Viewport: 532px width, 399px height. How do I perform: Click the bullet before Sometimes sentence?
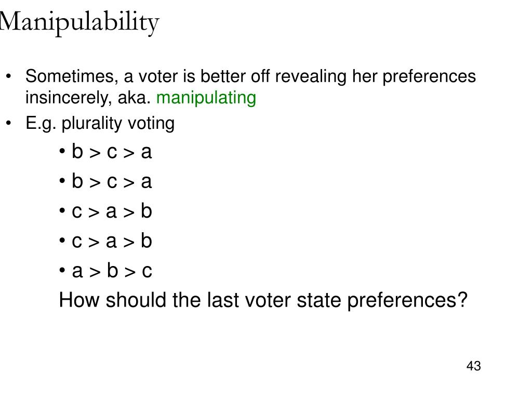(9, 76)
